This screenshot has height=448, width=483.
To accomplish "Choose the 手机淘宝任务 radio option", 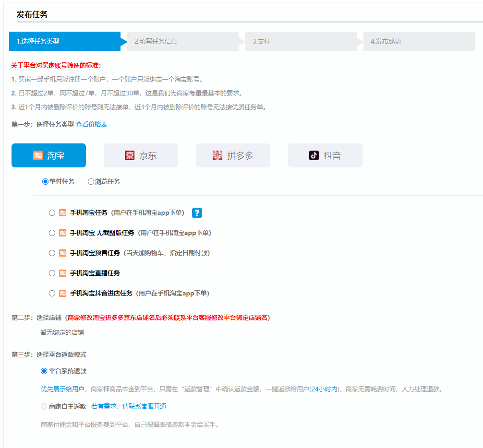I will pos(52,213).
